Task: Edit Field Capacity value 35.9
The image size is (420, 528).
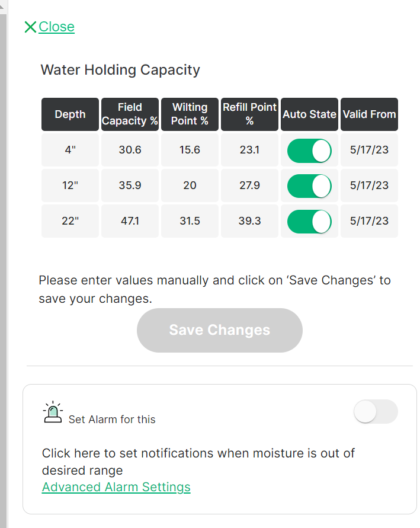Action: pos(130,186)
